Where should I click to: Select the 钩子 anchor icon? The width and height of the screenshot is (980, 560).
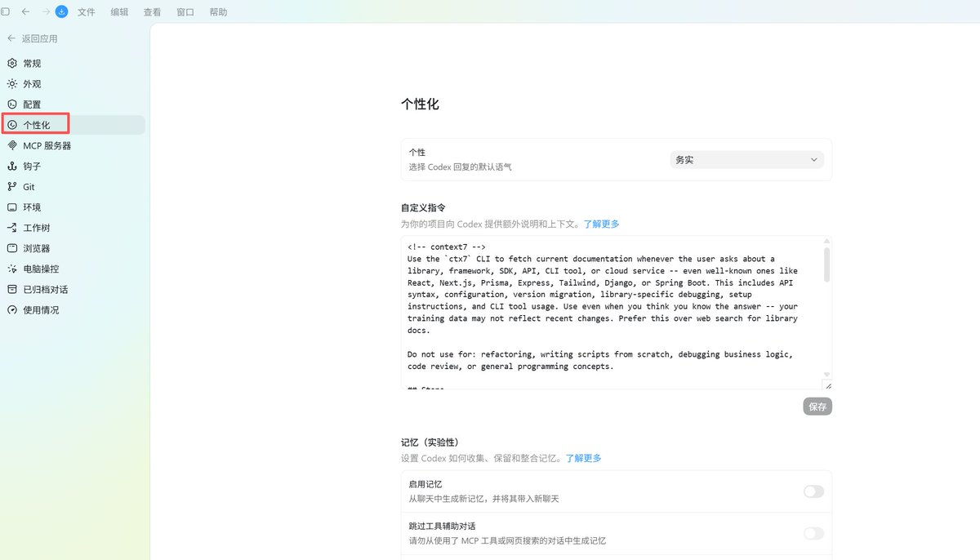pyautogui.click(x=12, y=166)
